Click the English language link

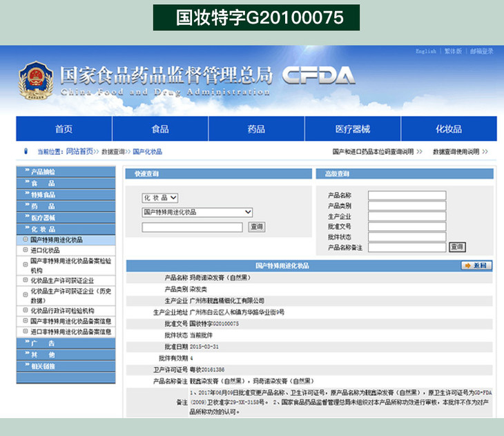(x=425, y=51)
